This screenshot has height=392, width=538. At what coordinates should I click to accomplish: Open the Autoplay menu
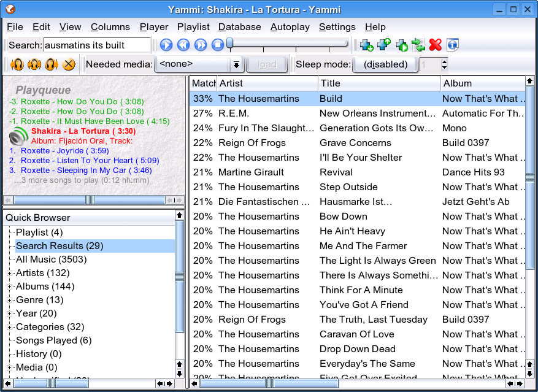[290, 27]
